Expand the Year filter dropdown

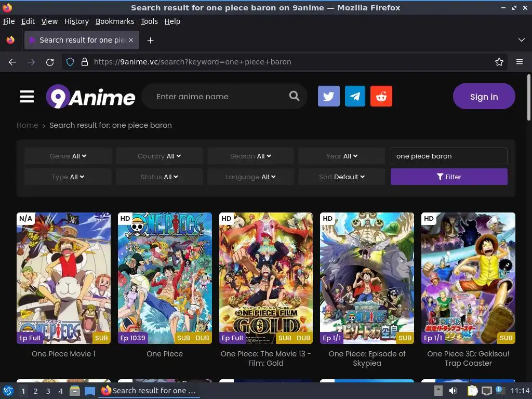click(342, 156)
